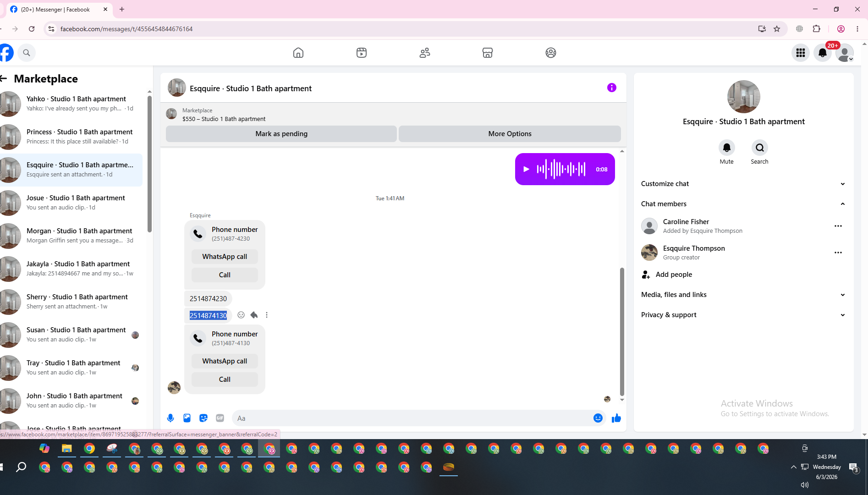Open options for Caroline Fisher

coord(838,226)
